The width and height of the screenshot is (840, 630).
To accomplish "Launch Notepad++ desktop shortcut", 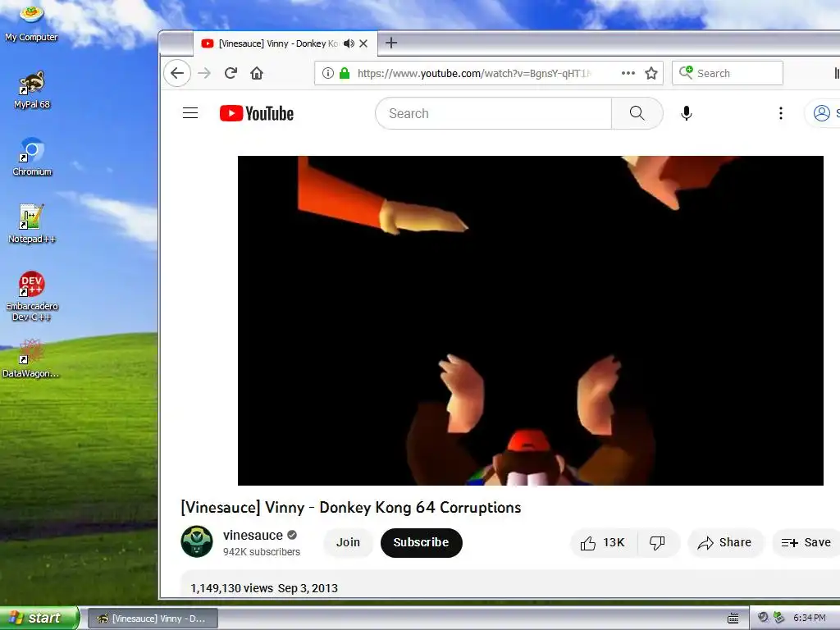I will pos(32,224).
